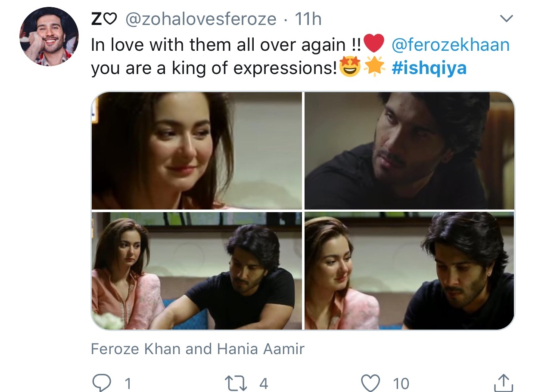Image resolution: width=535 pixels, height=392 pixels.
Task: Tap the share upload icon
Action: click(x=502, y=383)
